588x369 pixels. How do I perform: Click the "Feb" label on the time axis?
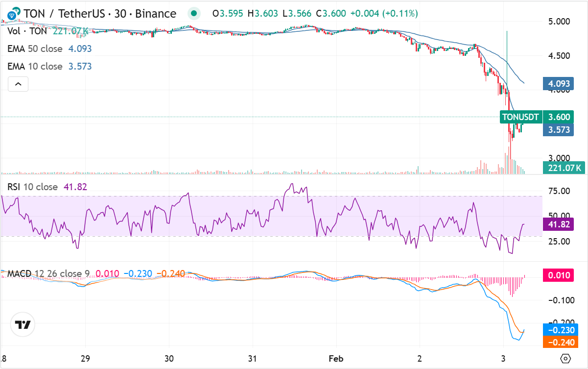336,358
